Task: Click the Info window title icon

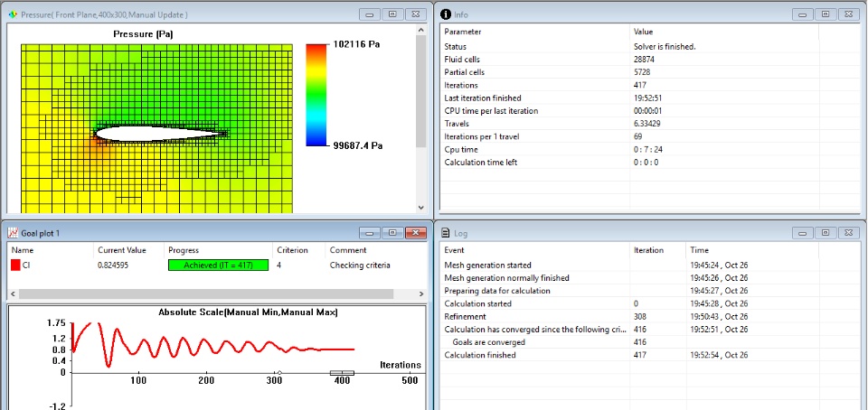Action: [446, 14]
